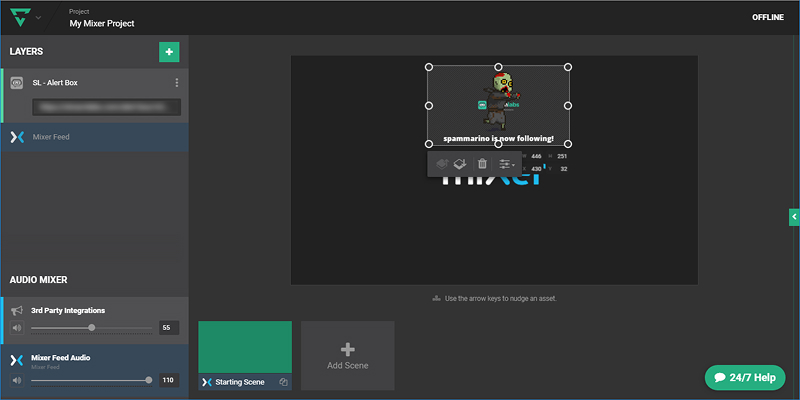This screenshot has height=400, width=800.
Task: Add a new layer with the plus button
Action: pyautogui.click(x=169, y=52)
